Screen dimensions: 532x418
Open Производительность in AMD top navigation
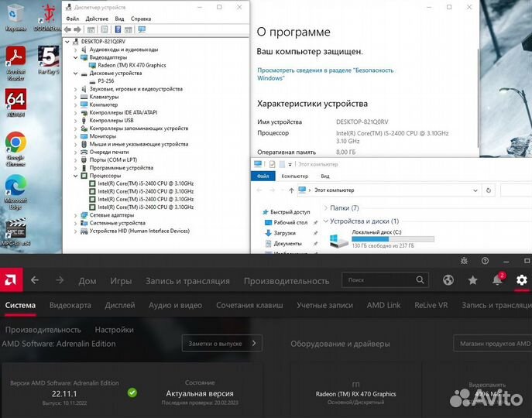pyautogui.click(x=287, y=281)
